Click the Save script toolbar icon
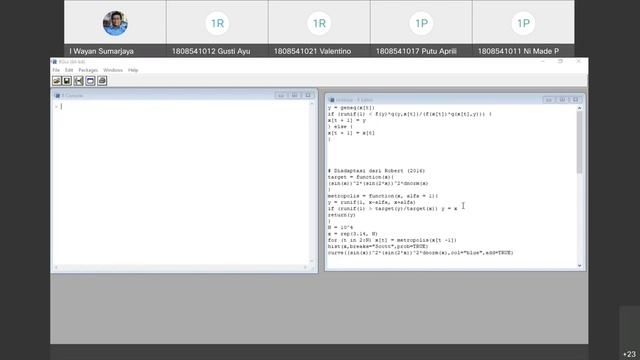This screenshot has width=640, height=360. click(67, 81)
